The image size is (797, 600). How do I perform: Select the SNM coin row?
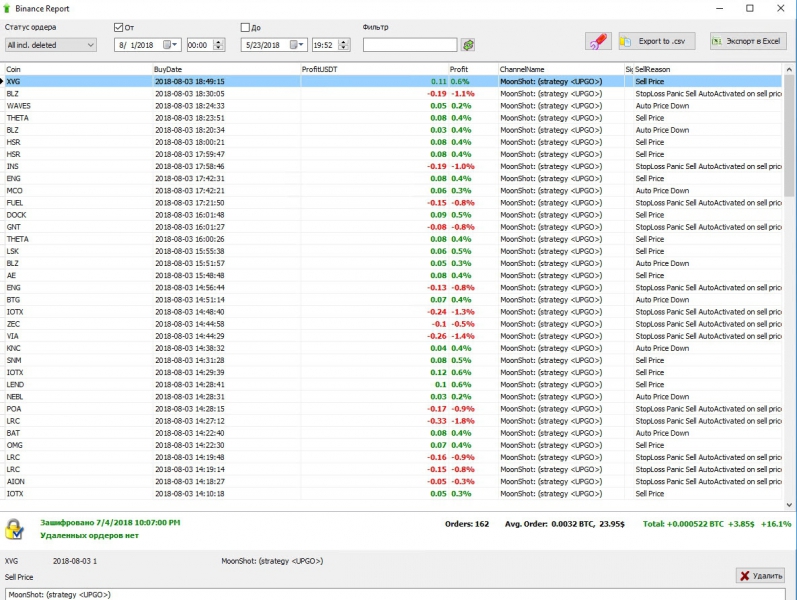tap(393, 361)
